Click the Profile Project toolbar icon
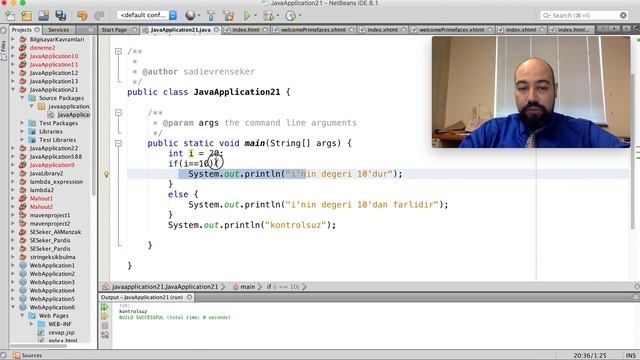The width and height of the screenshot is (640, 360). 291,16
